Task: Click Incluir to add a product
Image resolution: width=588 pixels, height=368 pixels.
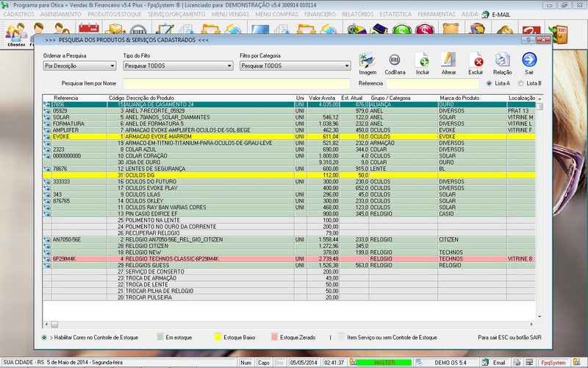Action: 422,61
